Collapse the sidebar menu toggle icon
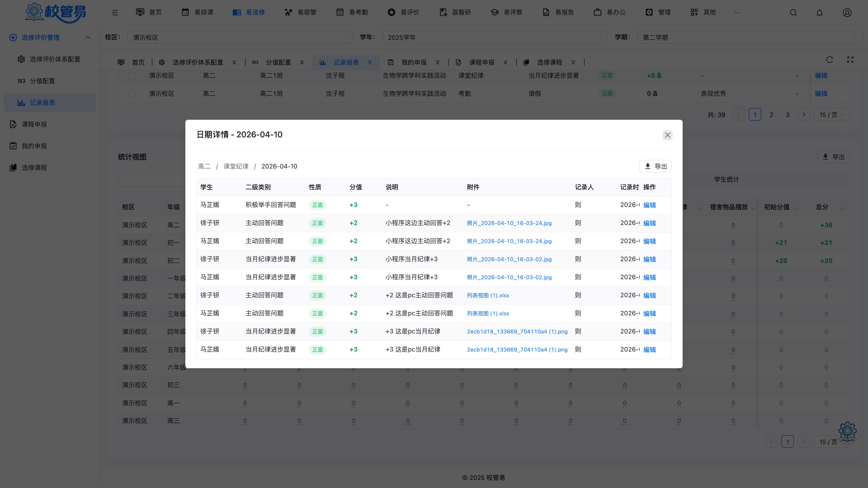 click(x=115, y=12)
